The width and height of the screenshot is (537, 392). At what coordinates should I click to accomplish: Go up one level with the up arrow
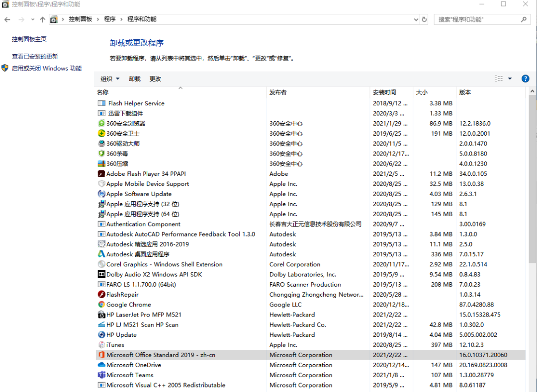42,19
